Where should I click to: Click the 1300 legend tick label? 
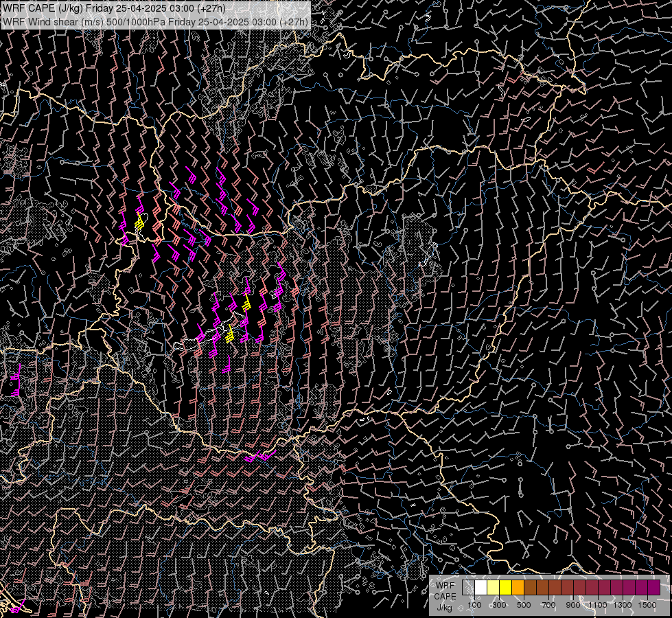(623, 605)
